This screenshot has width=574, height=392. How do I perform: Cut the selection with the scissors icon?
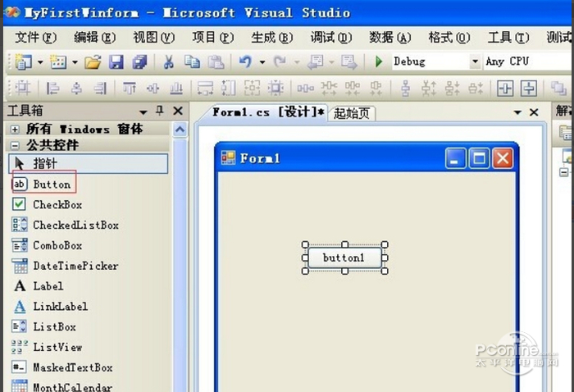168,62
